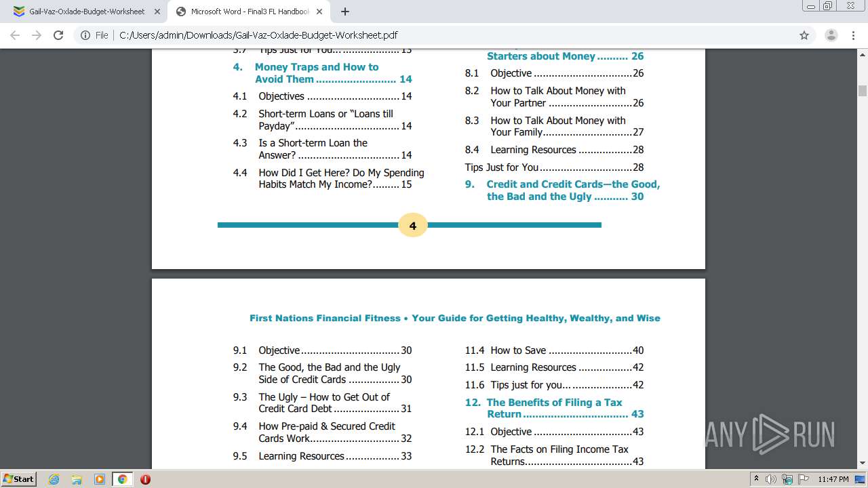Open entry 4.1 Objectives
Viewport: 868px width, 488px height.
pos(322,96)
